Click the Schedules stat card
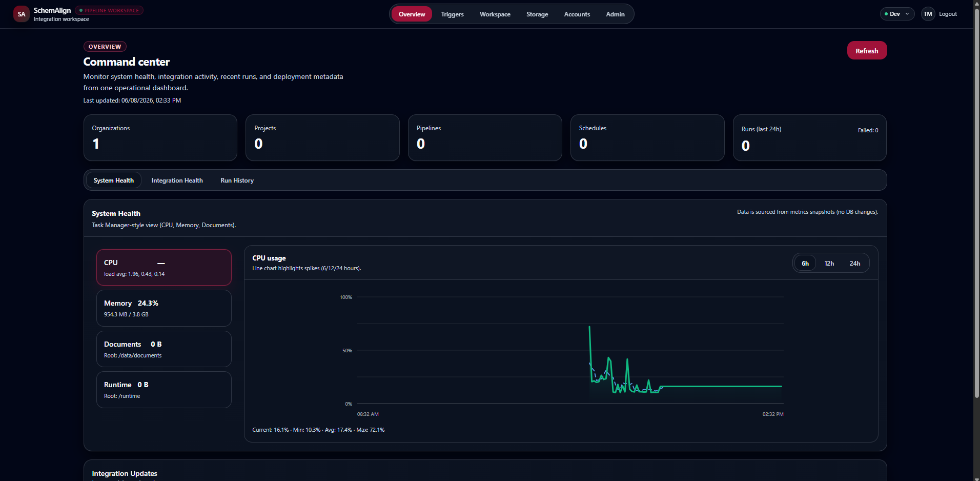 [647, 138]
